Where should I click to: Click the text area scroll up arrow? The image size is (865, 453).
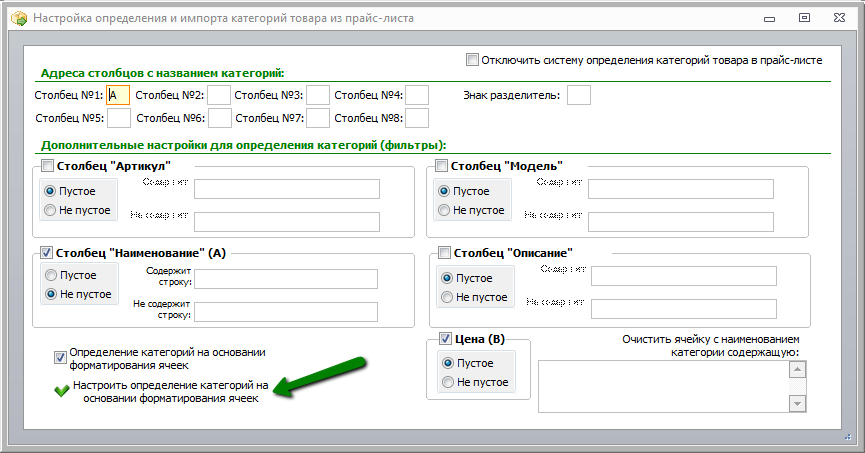pos(797,369)
